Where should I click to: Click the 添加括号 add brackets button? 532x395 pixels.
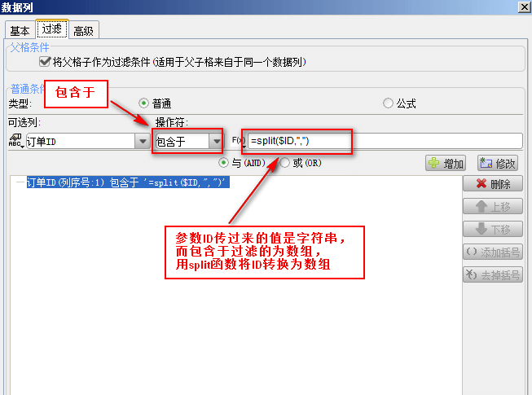tap(493, 252)
